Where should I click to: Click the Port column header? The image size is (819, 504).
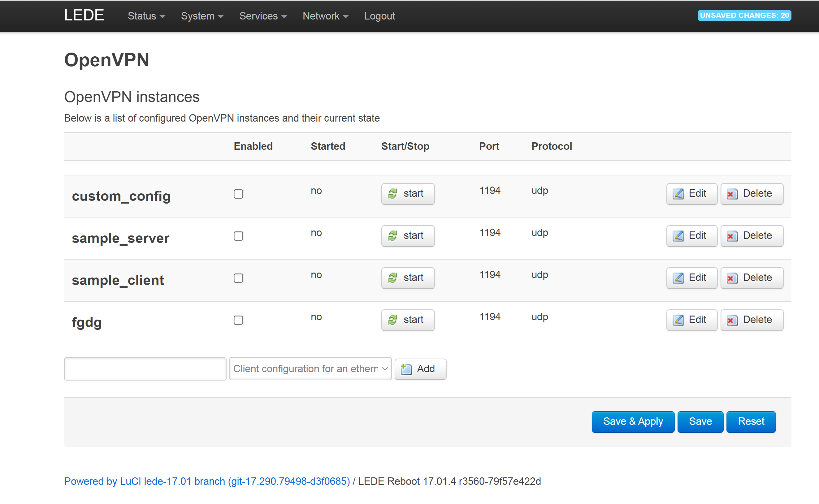489,146
